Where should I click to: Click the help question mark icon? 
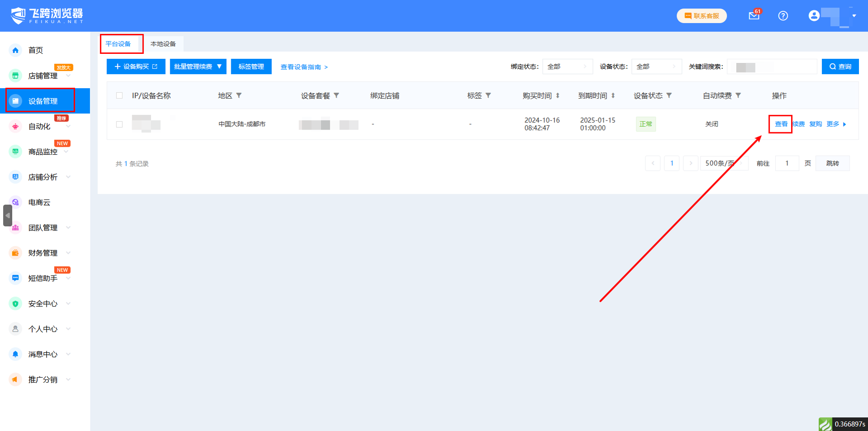[783, 16]
